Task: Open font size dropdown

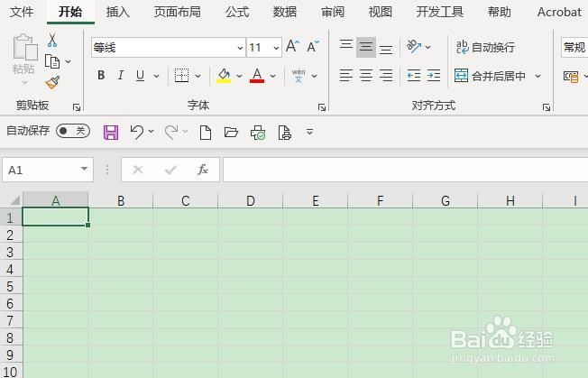Action: (276, 48)
